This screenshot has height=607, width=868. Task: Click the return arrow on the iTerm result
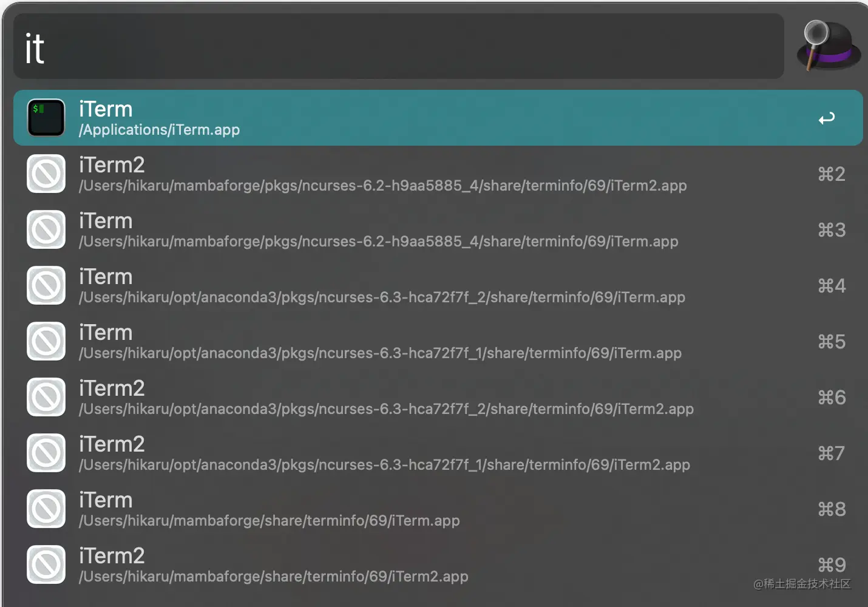coord(827,118)
